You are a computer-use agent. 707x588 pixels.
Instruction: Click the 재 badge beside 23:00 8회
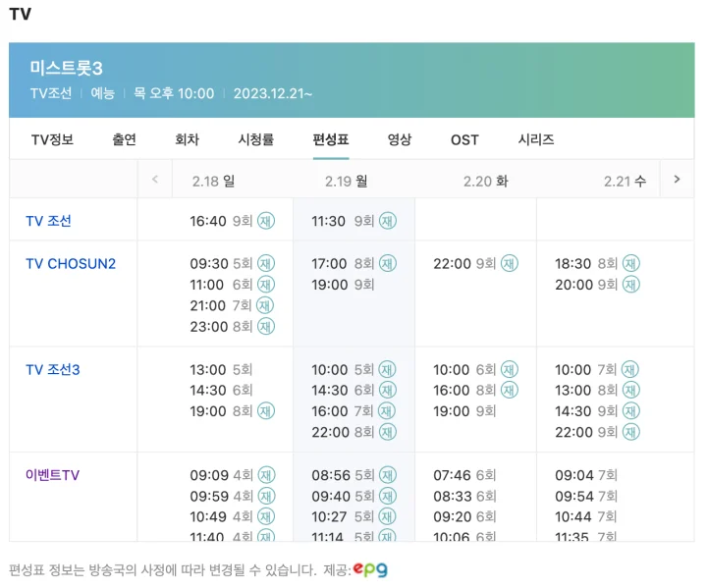point(266,327)
